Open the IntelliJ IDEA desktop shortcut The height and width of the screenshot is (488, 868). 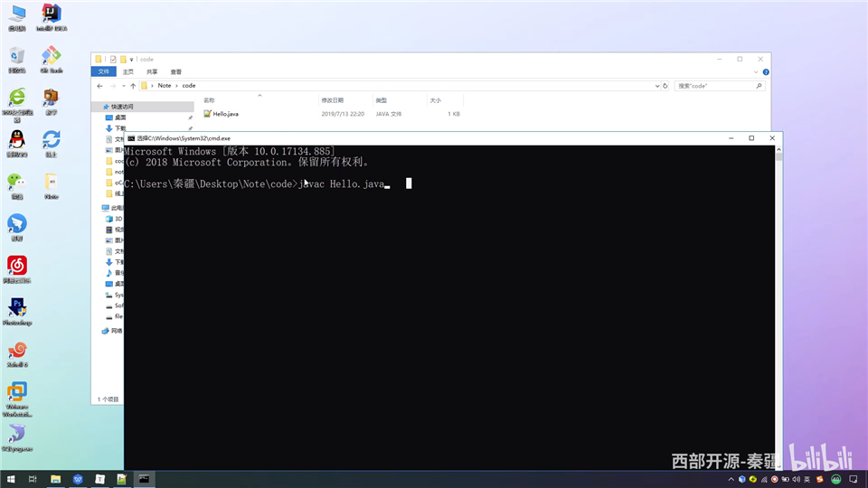pos(52,17)
